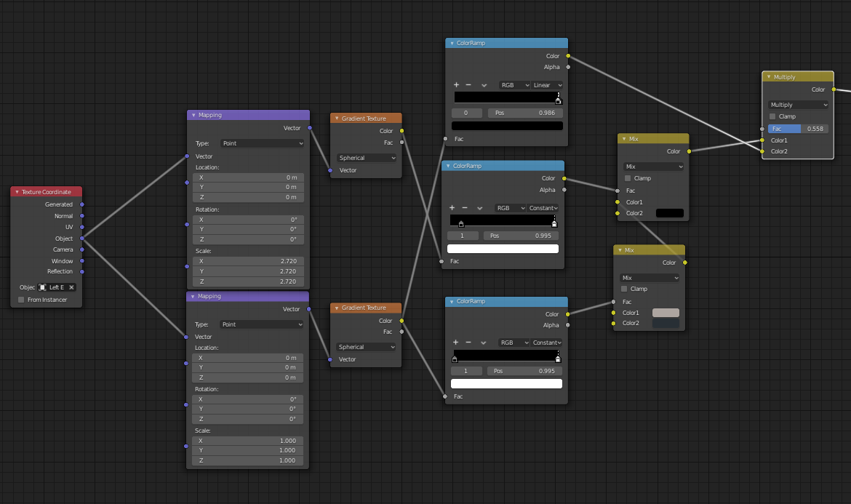851x504 pixels.
Task: Select the right color stop of Linear ColorRamp
Action: [x=558, y=100]
